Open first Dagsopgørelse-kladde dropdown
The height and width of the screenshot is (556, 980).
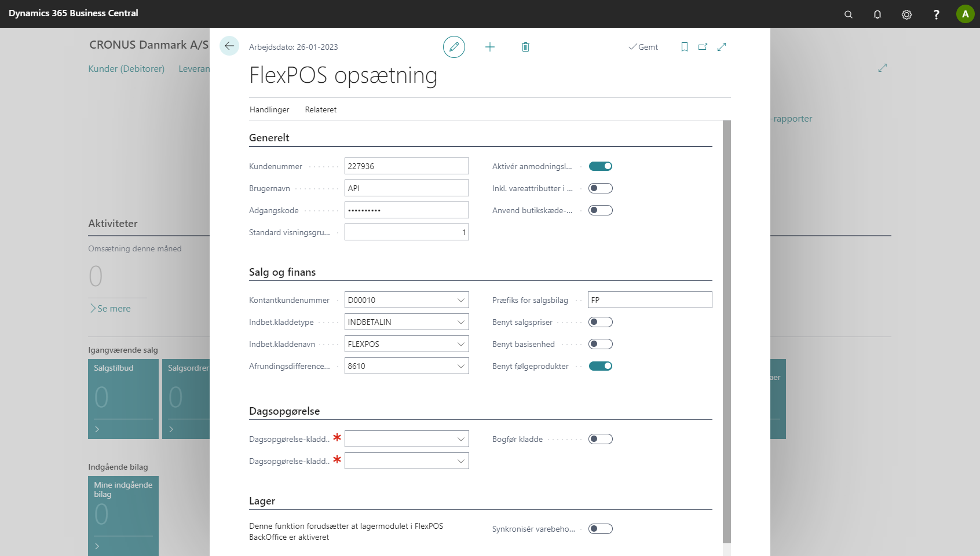coord(461,439)
